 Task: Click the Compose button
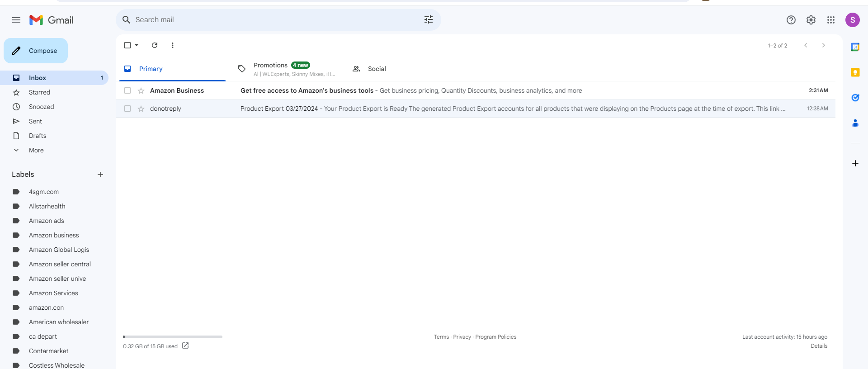tap(36, 51)
